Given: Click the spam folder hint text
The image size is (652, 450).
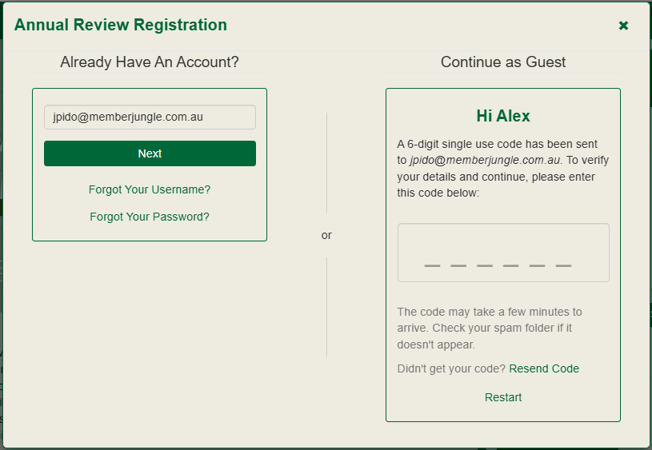Looking at the screenshot, I should (x=490, y=328).
